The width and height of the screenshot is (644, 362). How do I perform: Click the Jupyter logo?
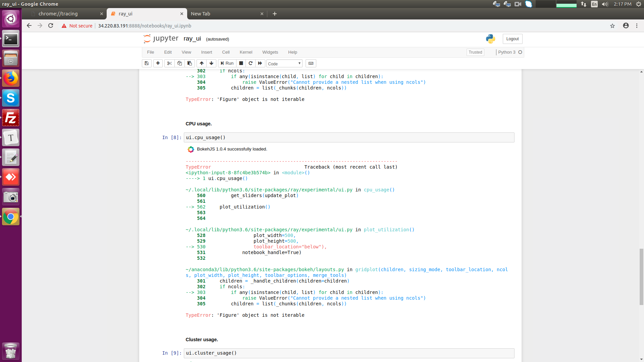[161, 39]
